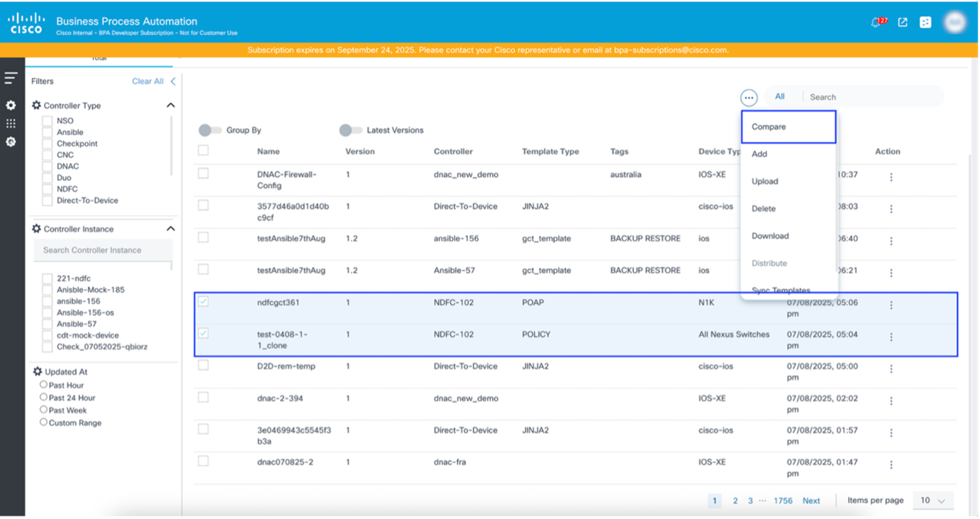
Task: Click the Search Controller Instance field
Action: click(103, 250)
